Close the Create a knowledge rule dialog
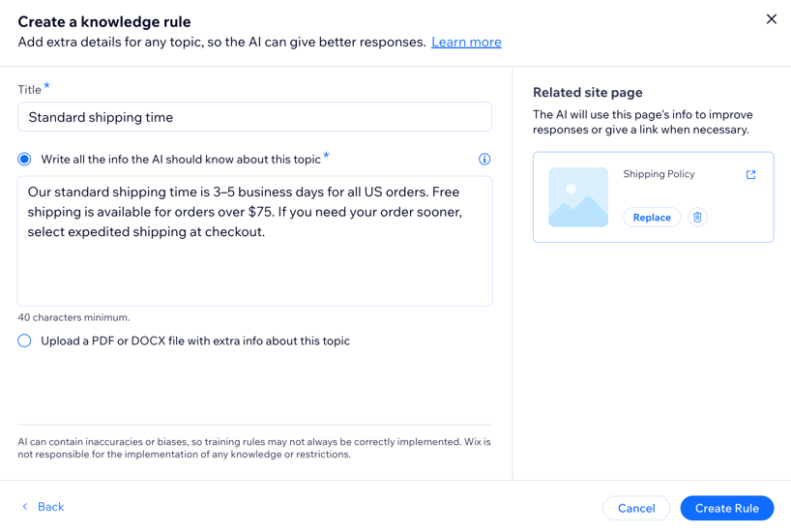This screenshot has width=791, height=532. click(771, 19)
